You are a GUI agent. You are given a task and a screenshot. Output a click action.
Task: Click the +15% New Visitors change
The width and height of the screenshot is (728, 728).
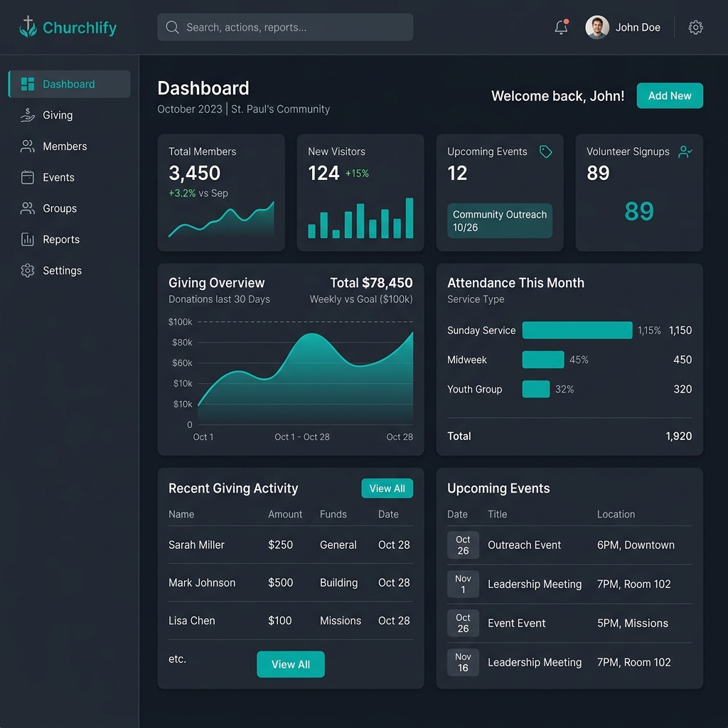pyautogui.click(x=357, y=173)
